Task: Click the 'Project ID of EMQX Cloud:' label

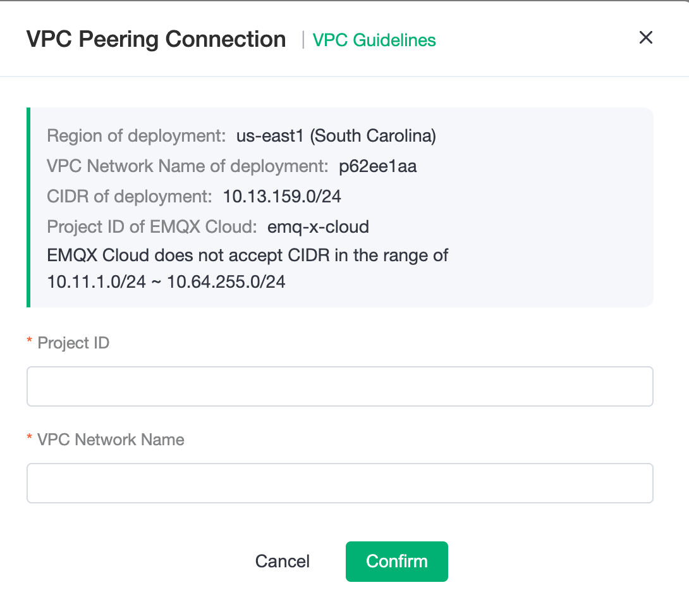Action: click(152, 226)
